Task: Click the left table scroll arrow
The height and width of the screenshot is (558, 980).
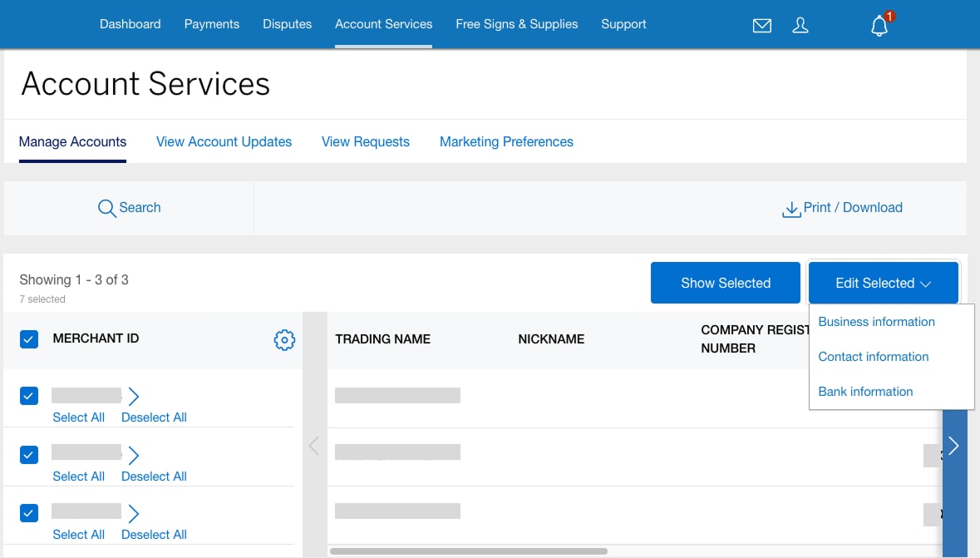Action: (314, 446)
